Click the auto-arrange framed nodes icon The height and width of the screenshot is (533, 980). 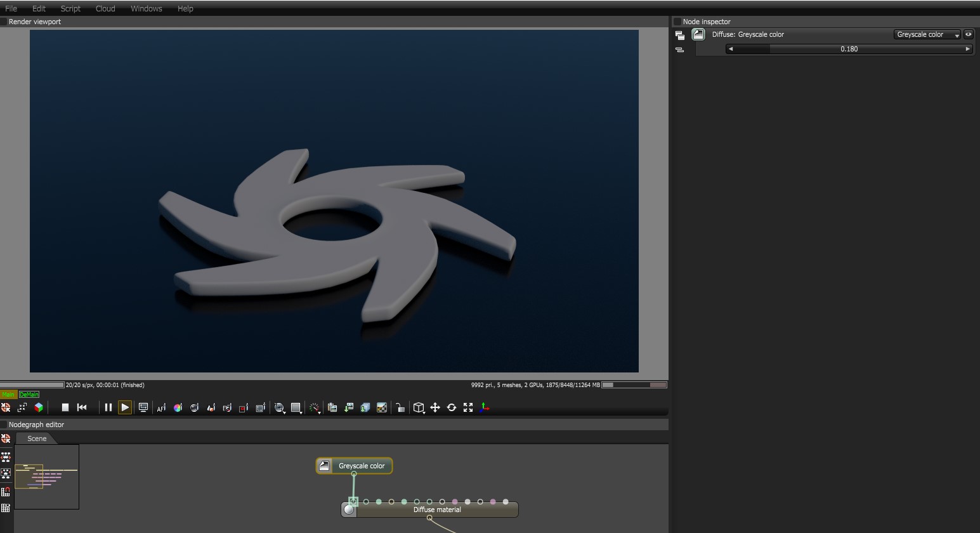click(x=6, y=473)
